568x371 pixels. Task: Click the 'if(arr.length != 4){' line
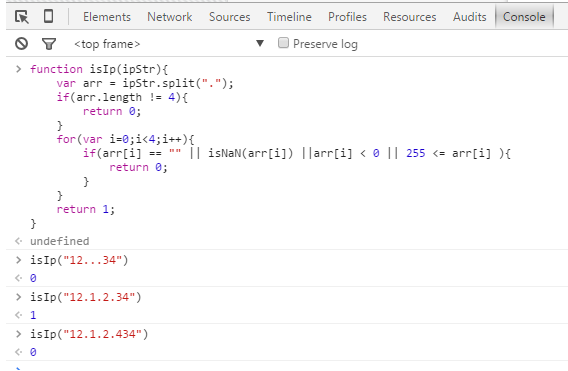[122, 97]
